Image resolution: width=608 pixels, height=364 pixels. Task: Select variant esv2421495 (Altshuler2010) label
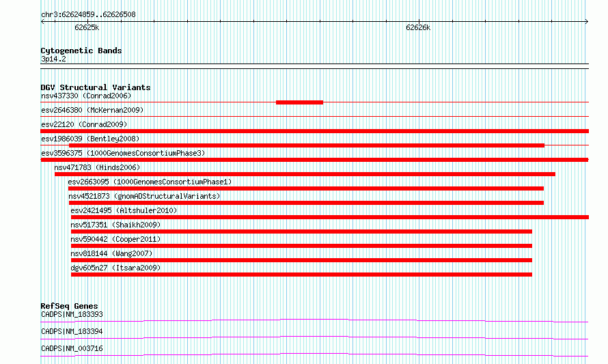[x=124, y=210]
